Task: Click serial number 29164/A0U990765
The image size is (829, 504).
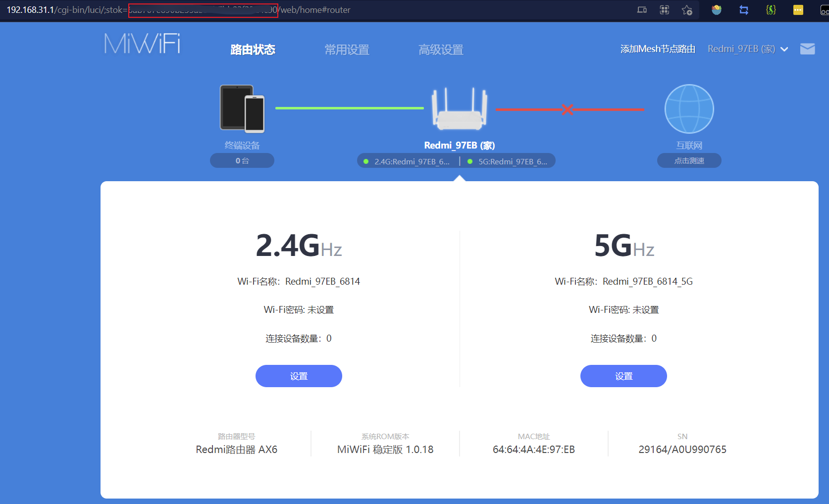Action: (x=682, y=450)
